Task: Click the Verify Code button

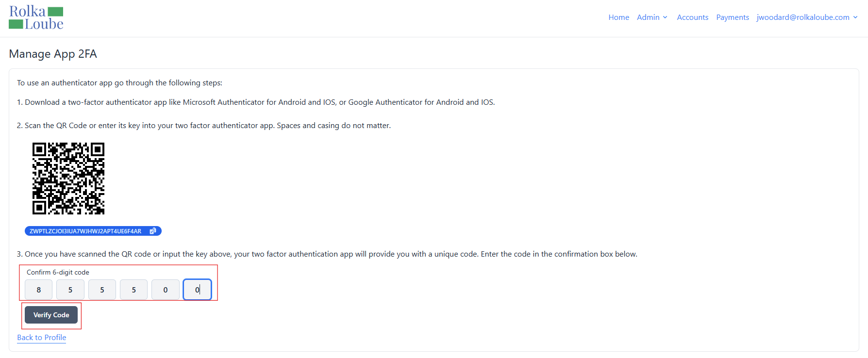Action: 51,315
